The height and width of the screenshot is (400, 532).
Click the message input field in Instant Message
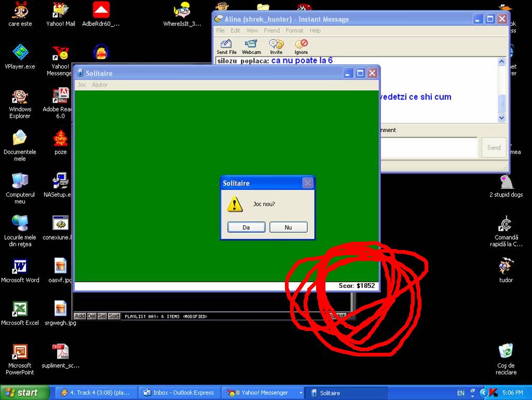point(429,147)
